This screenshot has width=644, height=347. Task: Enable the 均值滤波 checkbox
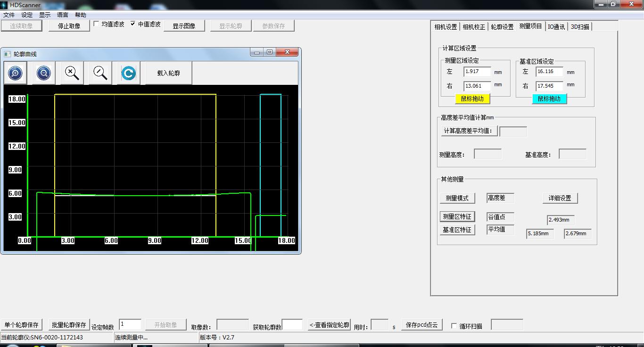[x=97, y=24]
